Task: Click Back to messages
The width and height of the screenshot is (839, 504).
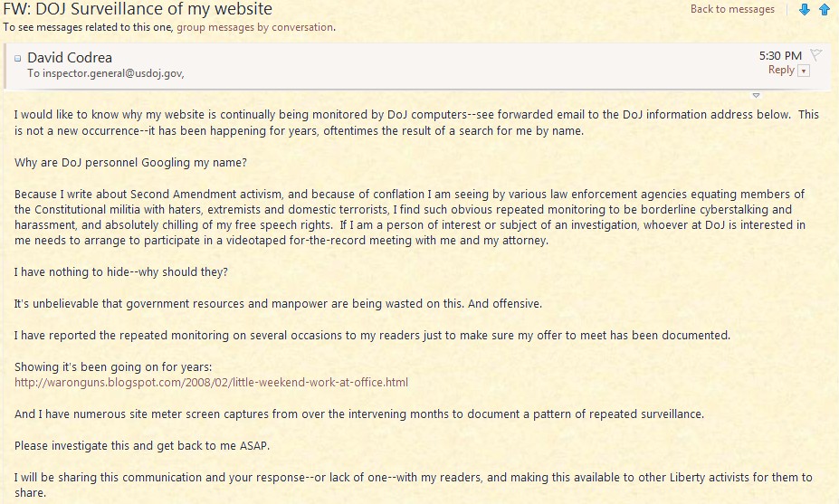Action: click(732, 9)
